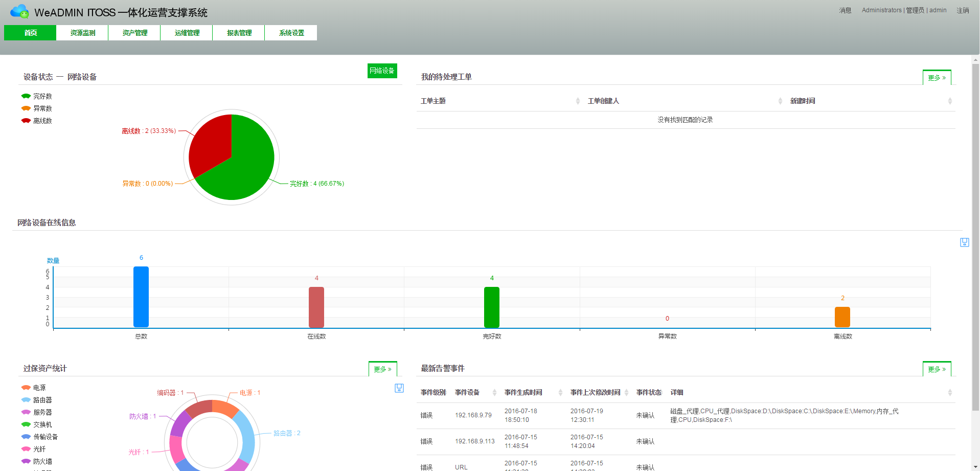
Task: Toggle the 完好数 legend icon
Action: 26,96
